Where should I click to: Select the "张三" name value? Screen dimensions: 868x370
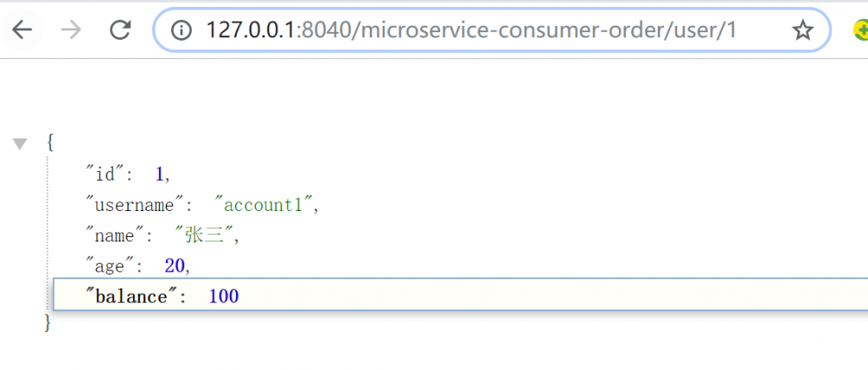(x=206, y=235)
